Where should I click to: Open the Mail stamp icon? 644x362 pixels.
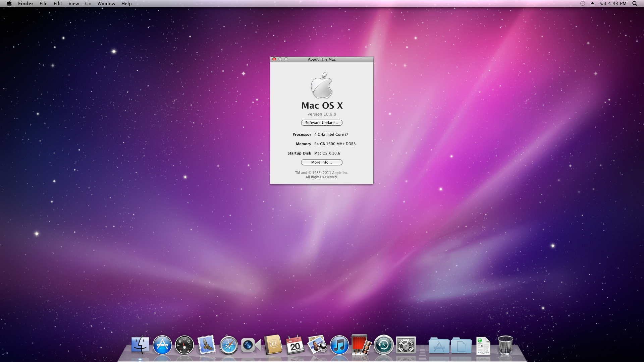(x=206, y=345)
